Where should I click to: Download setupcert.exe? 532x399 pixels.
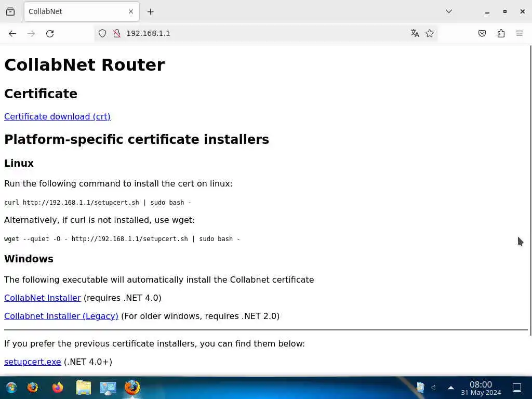[x=33, y=362]
